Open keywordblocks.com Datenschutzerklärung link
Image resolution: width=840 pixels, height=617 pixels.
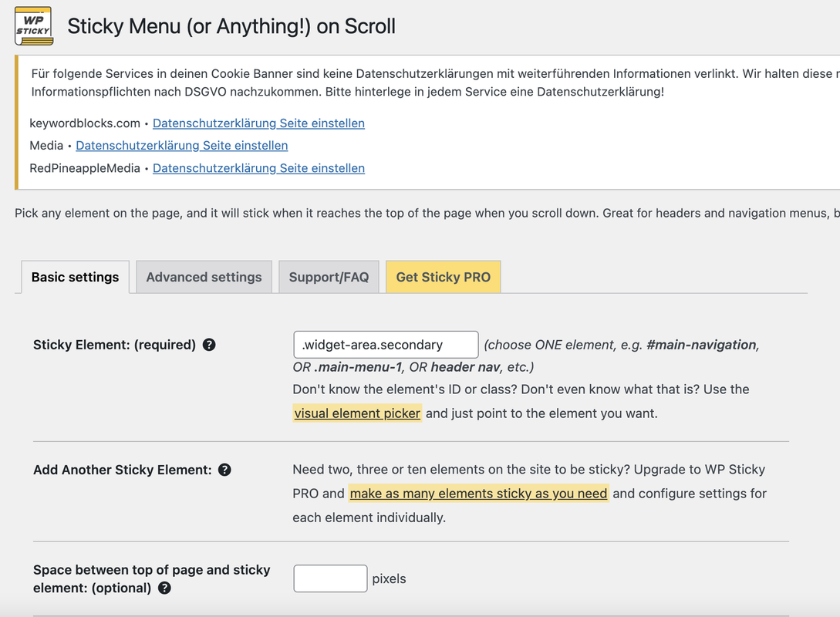[x=258, y=123]
